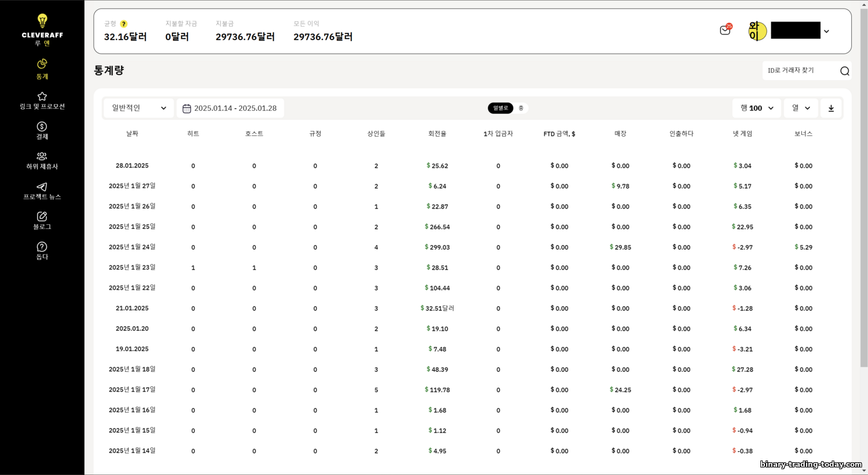868x475 pixels.
Task: Open the 블로그 blog edit icon
Action: pyautogui.click(x=42, y=217)
